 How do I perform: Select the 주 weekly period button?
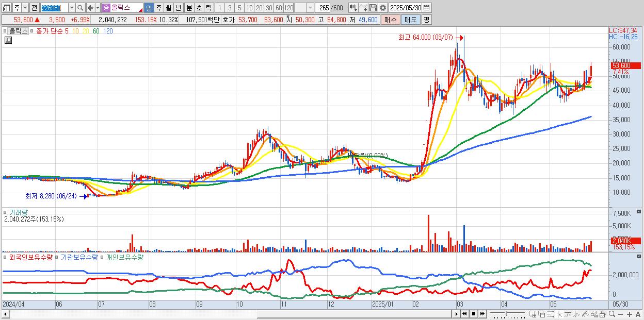158,8
